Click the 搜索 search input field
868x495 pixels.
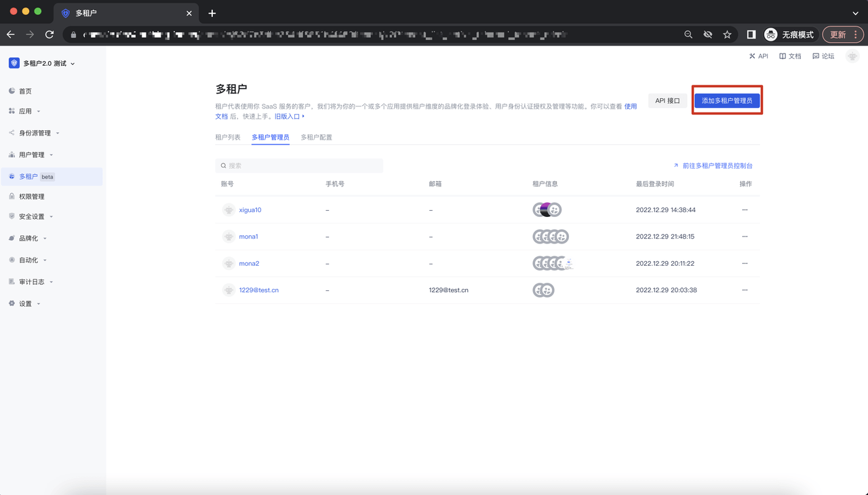pos(299,165)
